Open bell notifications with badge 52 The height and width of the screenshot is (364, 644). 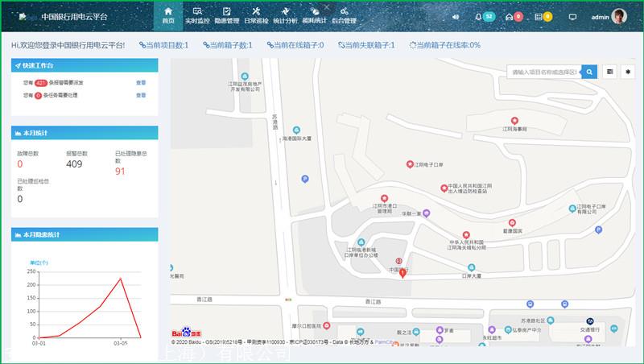click(485, 16)
